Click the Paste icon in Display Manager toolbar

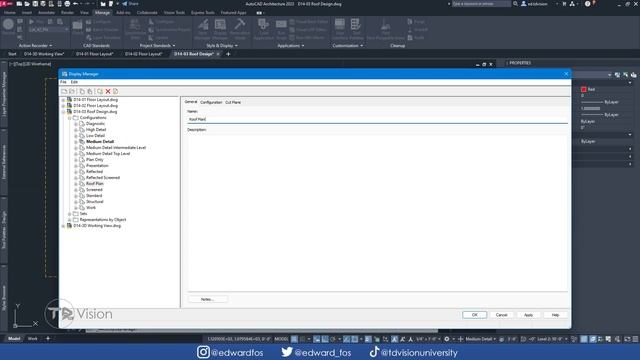pyautogui.click(x=90, y=91)
